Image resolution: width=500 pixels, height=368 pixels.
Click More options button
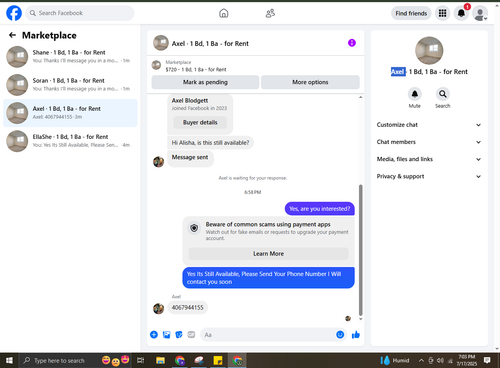310,82
